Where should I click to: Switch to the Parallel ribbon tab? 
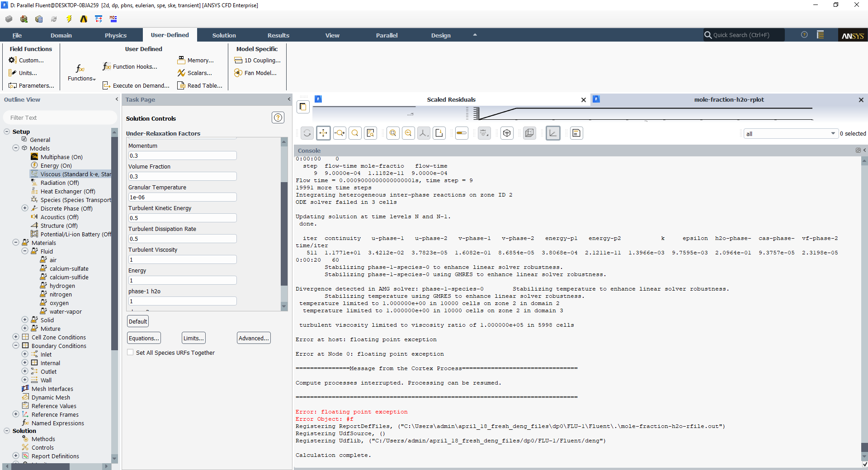click(x=387, y=35)
